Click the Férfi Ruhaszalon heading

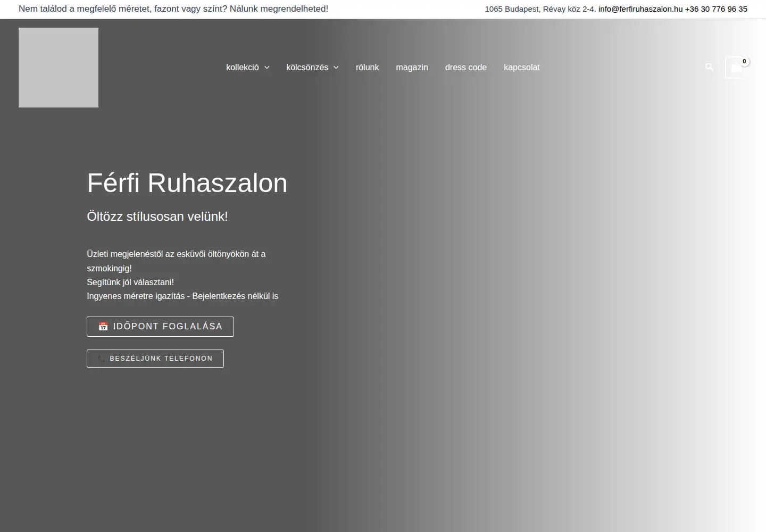point(187,183)
